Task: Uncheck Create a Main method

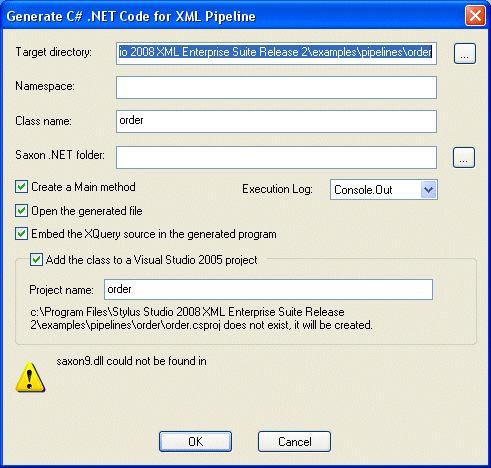Action: 21,187
